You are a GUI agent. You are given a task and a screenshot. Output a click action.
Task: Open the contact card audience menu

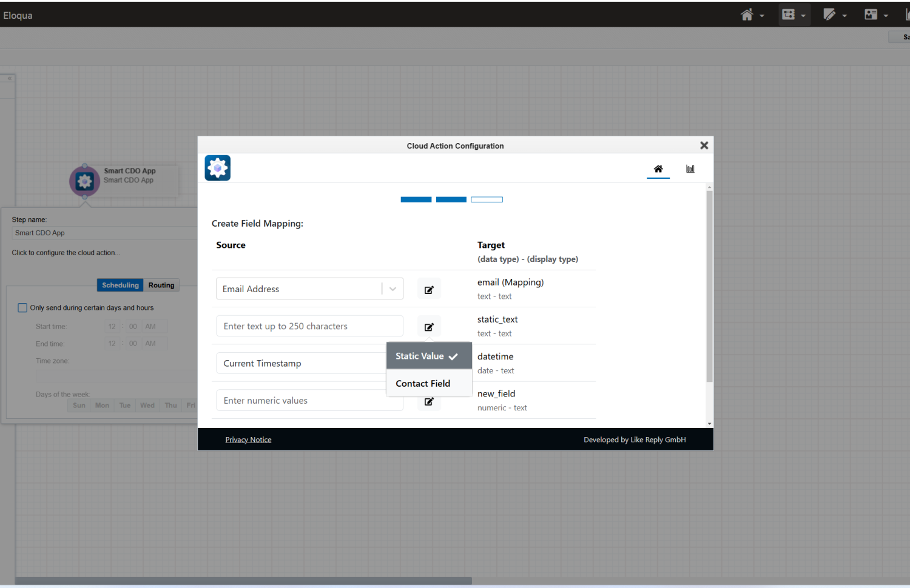click(876, 15)
